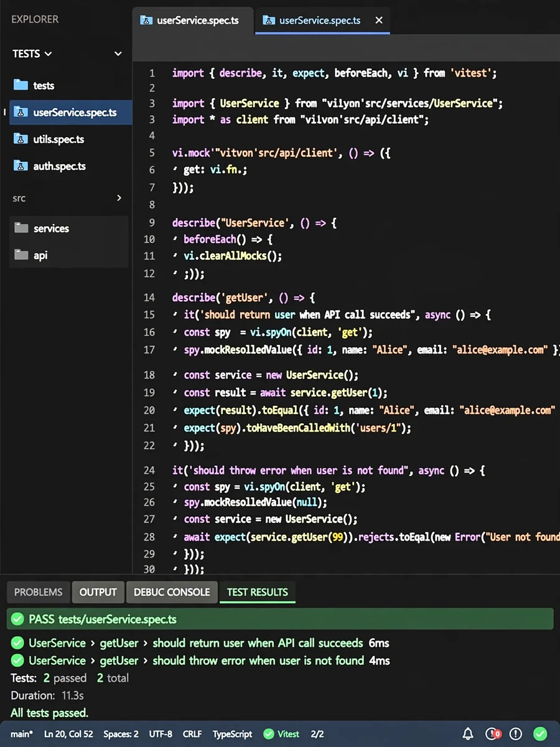Open notifications bell in status bar
Image resolution: width=560 pixels, height=747 pixels.
point(468,733)
